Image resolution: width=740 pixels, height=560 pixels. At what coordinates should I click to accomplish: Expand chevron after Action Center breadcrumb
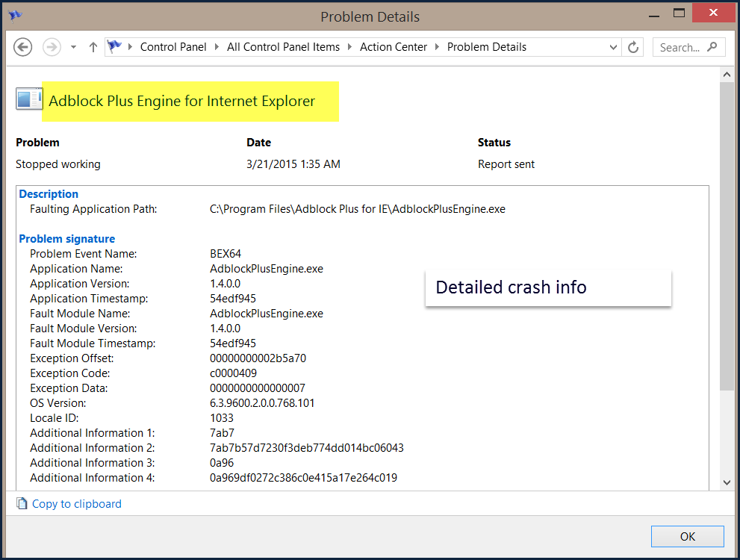[437, 47]
